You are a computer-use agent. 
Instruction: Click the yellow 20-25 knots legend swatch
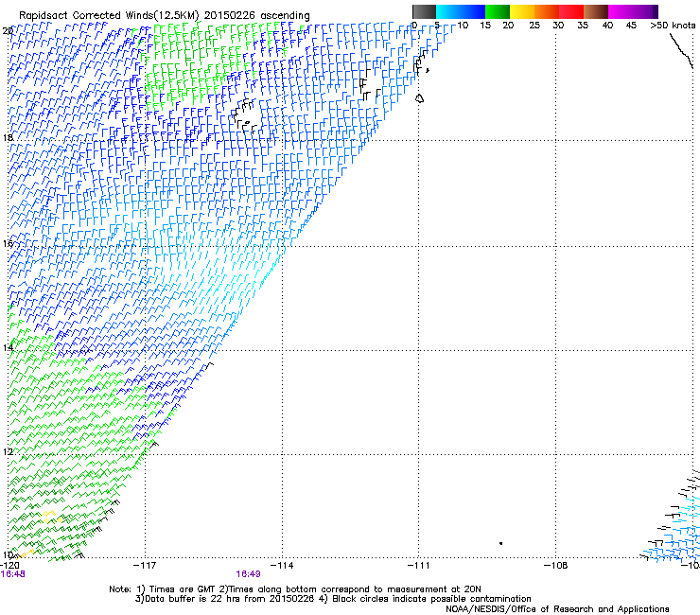pos(522,11)
